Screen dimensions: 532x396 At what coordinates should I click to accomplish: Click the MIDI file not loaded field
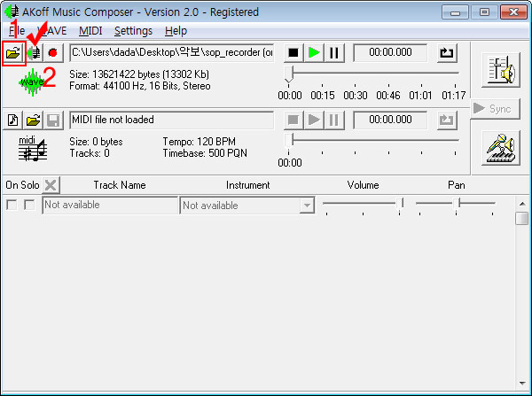171,120
